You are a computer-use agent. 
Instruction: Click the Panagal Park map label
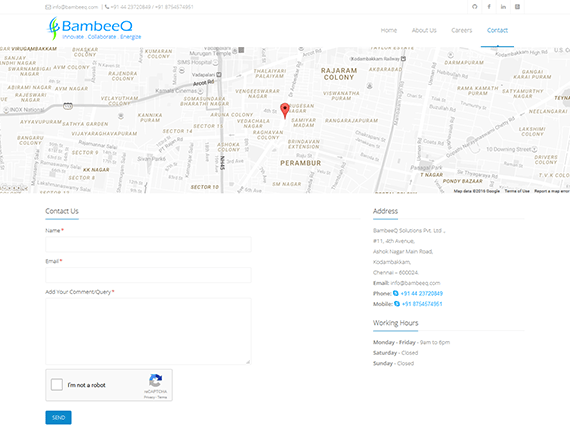[426, 168]
